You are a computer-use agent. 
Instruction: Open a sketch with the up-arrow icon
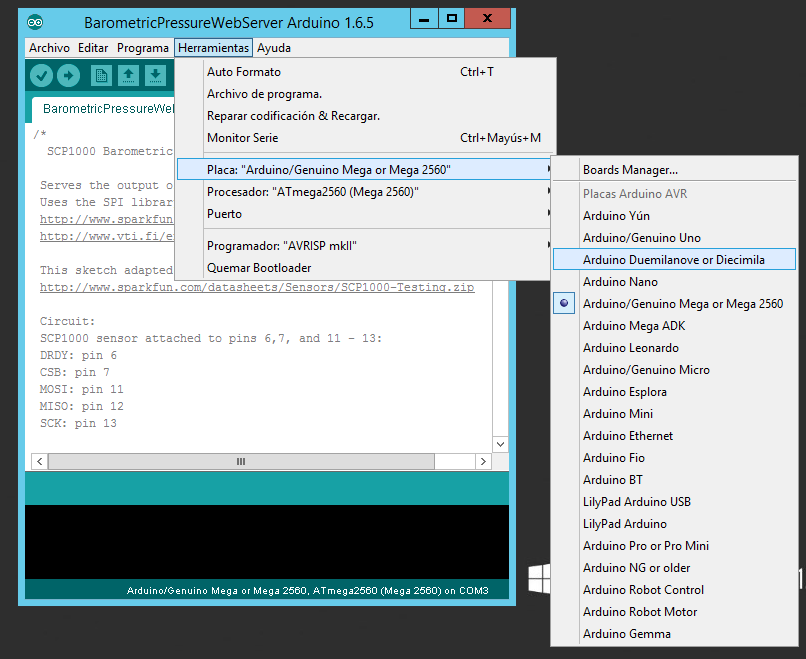tap(129, 76)
